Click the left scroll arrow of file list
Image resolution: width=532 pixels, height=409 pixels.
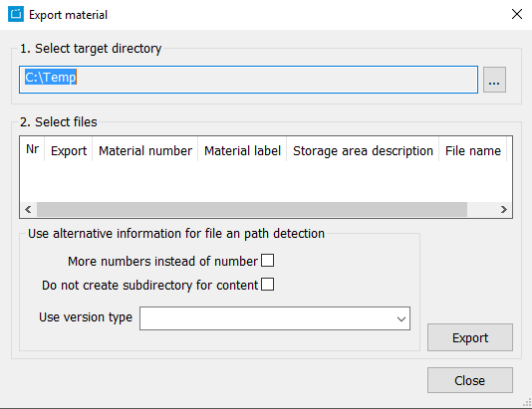click(x=28, y=209)
